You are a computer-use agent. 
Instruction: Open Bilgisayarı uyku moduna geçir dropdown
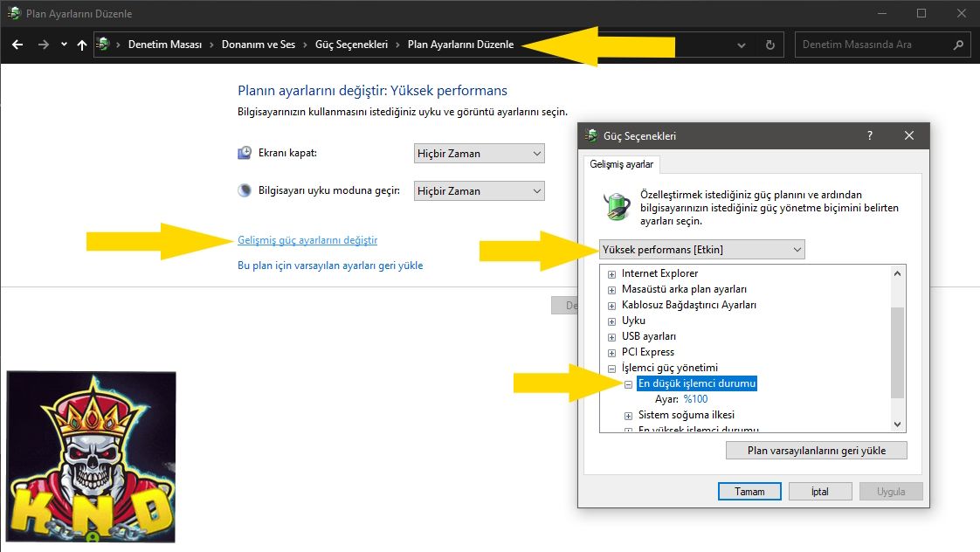coord(479,190)
